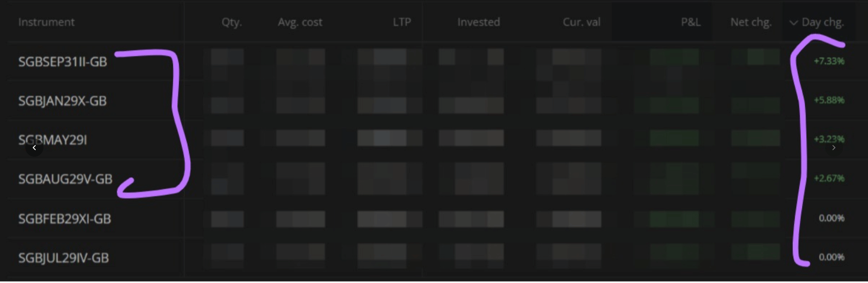The height and width of the screenshot is (283, 868).
Task: Open the SGBSEP31II-GB holding
Action: pyautogui.click(x=62, y=62)
